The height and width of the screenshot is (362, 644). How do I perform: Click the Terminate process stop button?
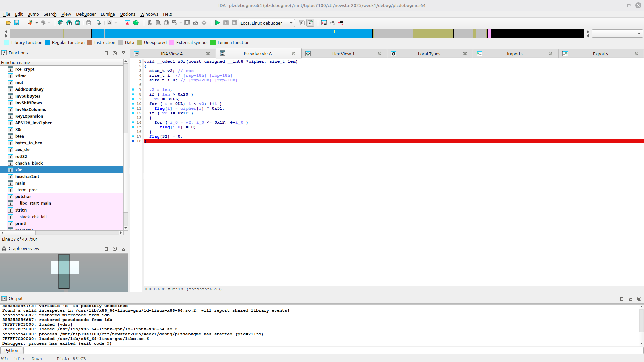point(234,23)
